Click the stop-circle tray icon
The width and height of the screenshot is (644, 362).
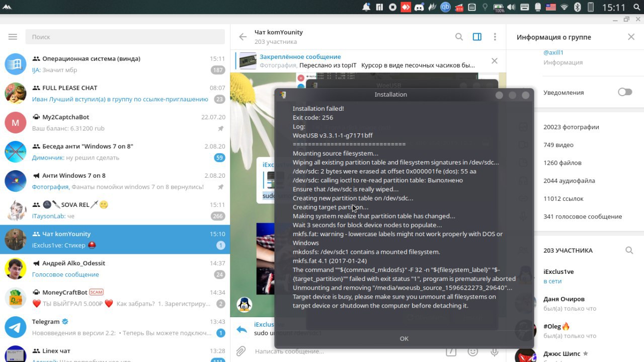[x=392, y=7]
